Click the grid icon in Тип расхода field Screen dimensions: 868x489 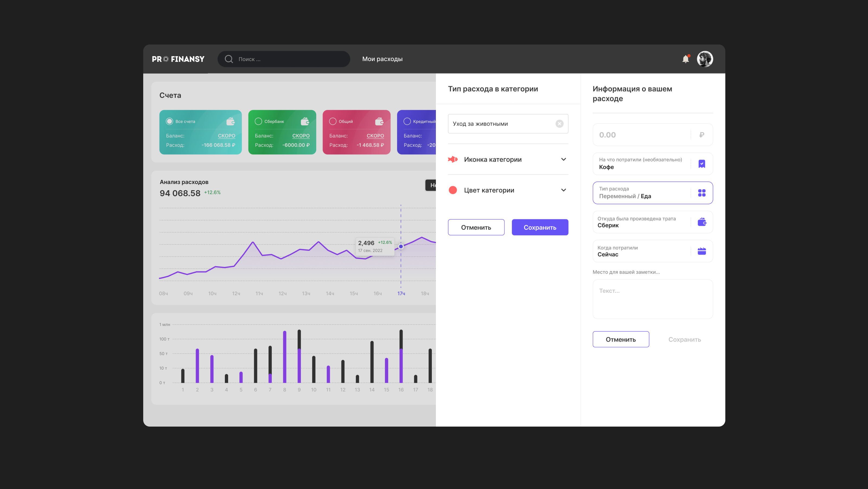(702, 193)
